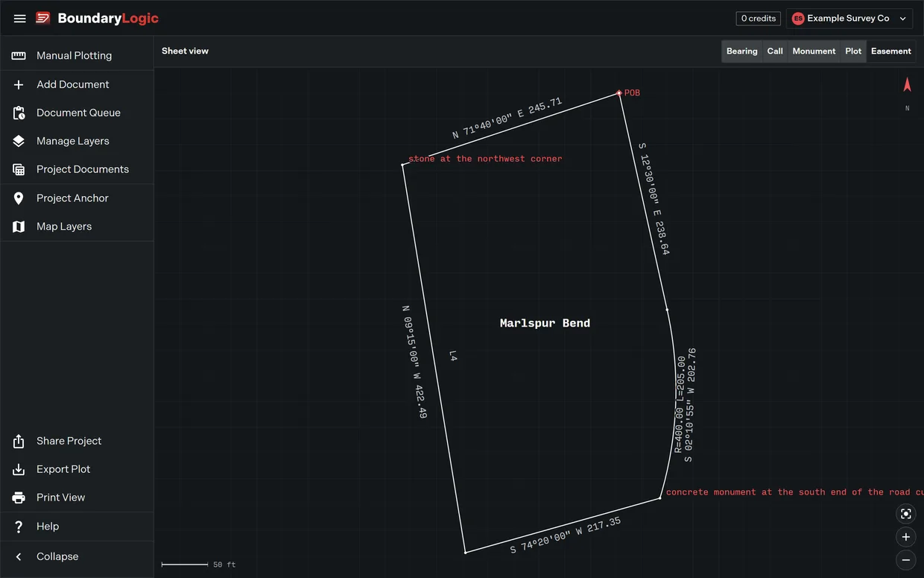This screenshot has width=924, height=578.
Task: Select the S 12°30'00" E 238.64 bearing label
Action: [x=654, y=199]
